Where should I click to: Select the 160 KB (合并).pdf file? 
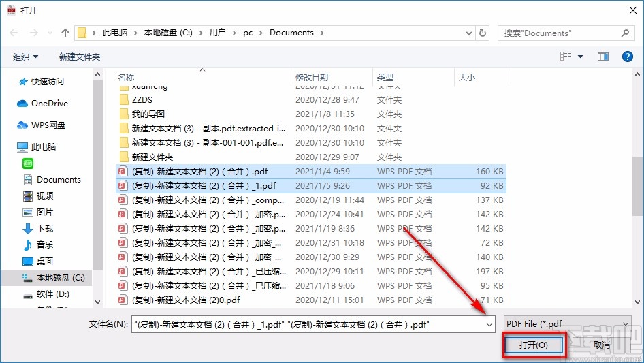311,172
